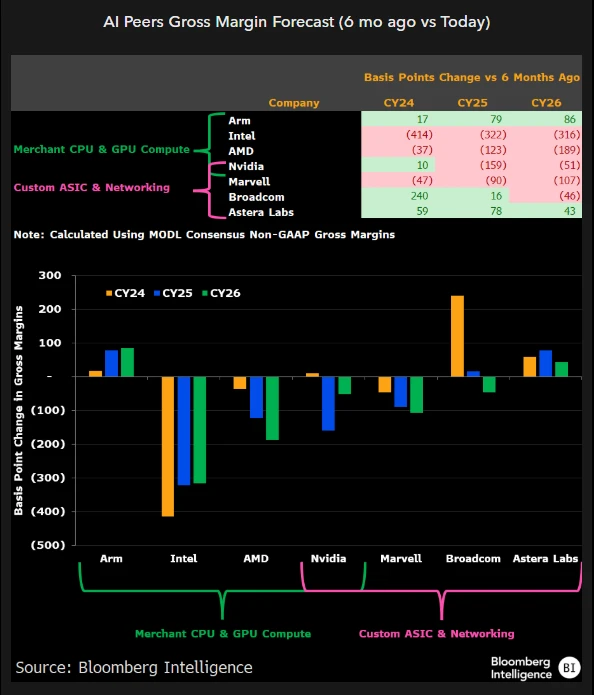
Task: Select the CY25 blue legend swatch
Action: 157,293
